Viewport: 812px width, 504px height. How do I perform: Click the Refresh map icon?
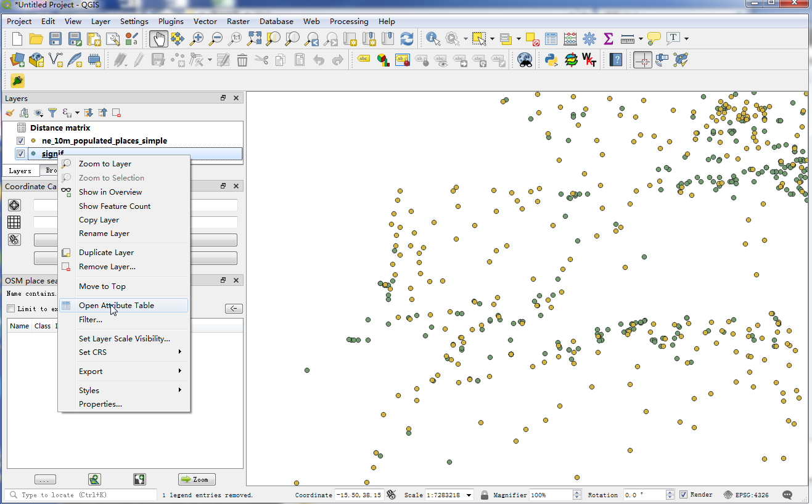coord(407,39)
